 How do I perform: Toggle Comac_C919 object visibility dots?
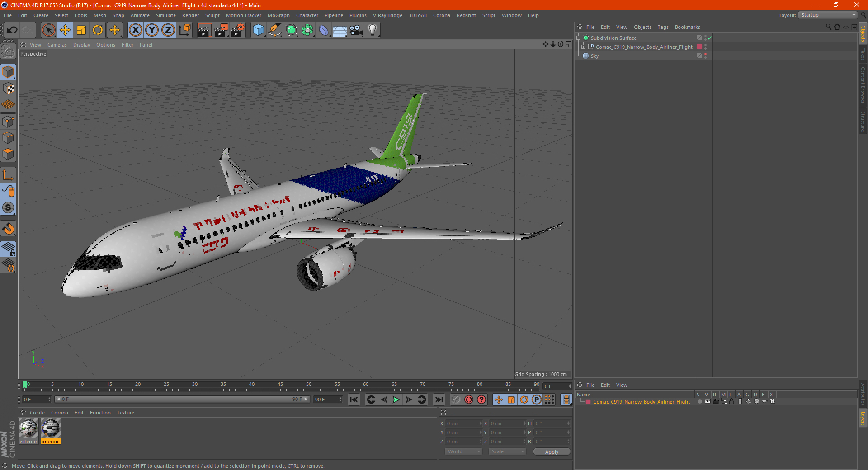[705, 47]
